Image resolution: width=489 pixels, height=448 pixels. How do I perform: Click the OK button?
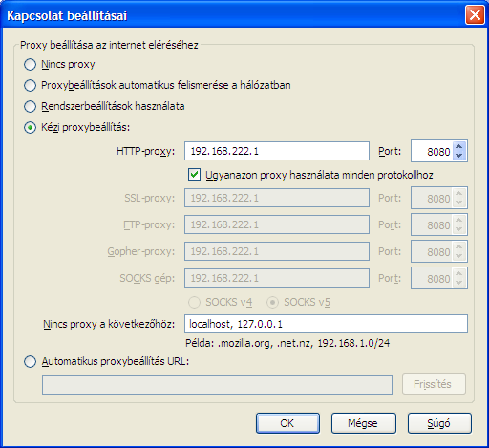[287, 423]
